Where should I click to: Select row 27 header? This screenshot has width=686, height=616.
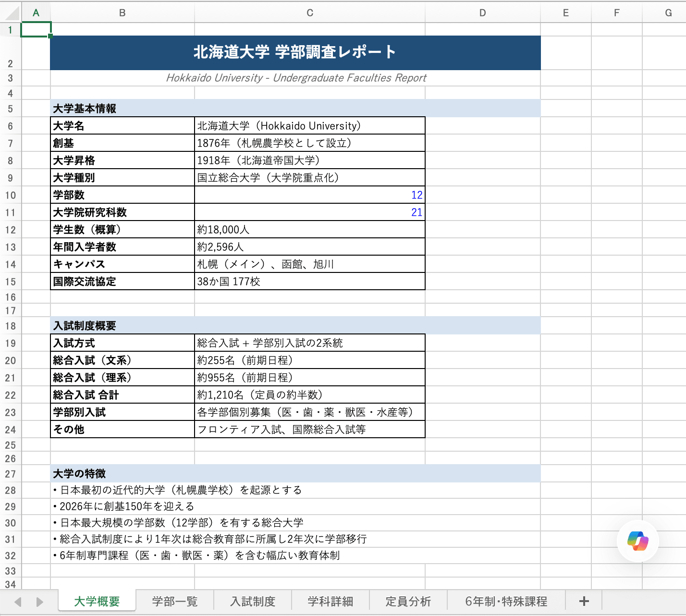click(x=11, y=474)
